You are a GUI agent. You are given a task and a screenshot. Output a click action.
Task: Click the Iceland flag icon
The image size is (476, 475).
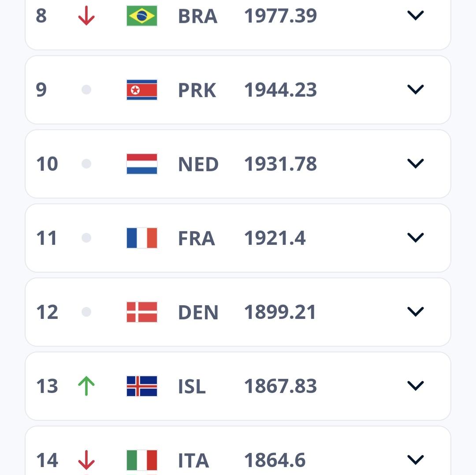click(x=142, y=386)
